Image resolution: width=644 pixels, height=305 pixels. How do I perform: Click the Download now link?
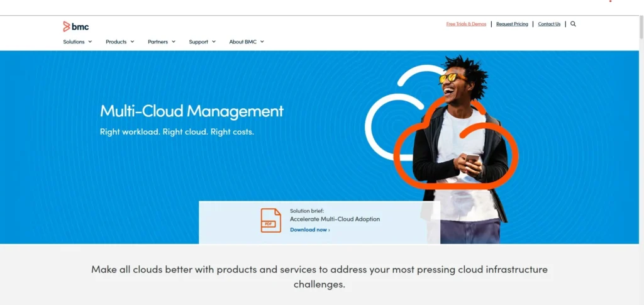click(309, 230)
